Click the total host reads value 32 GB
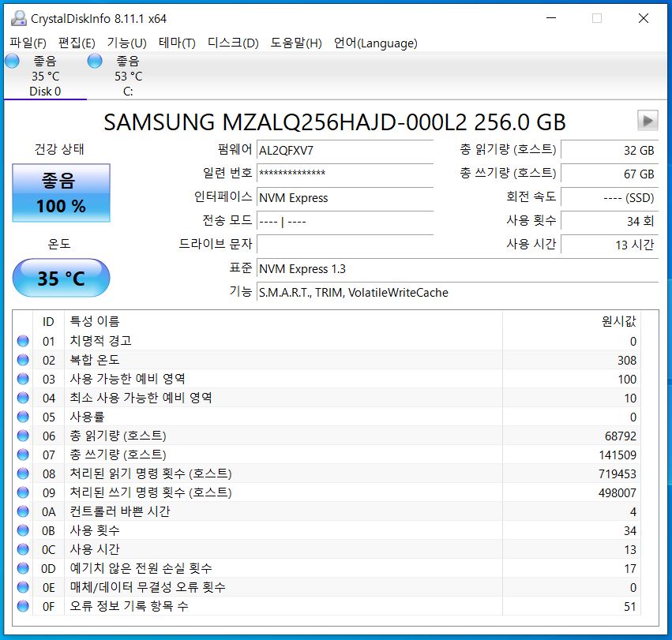 tap(610, 151)
